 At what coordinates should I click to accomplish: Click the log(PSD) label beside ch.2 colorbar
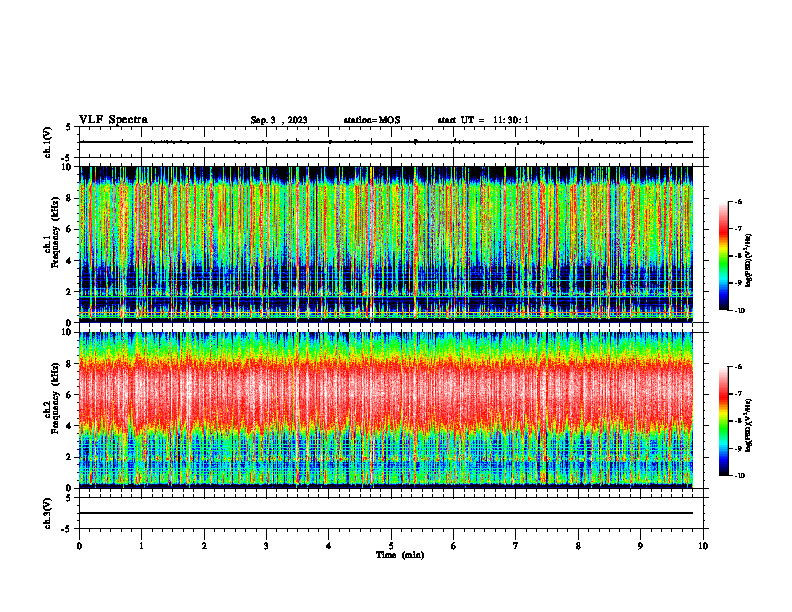point(749,425)
